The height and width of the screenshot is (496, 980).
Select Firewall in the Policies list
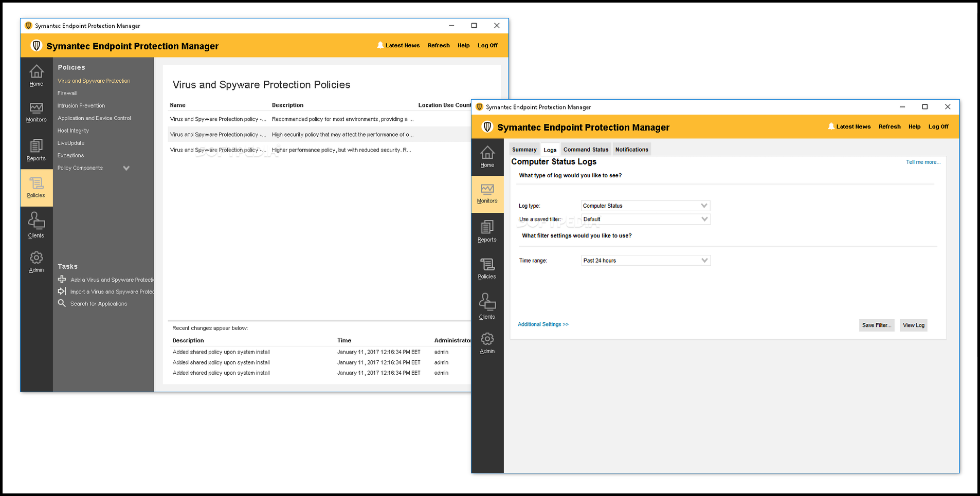pos(67,93)
